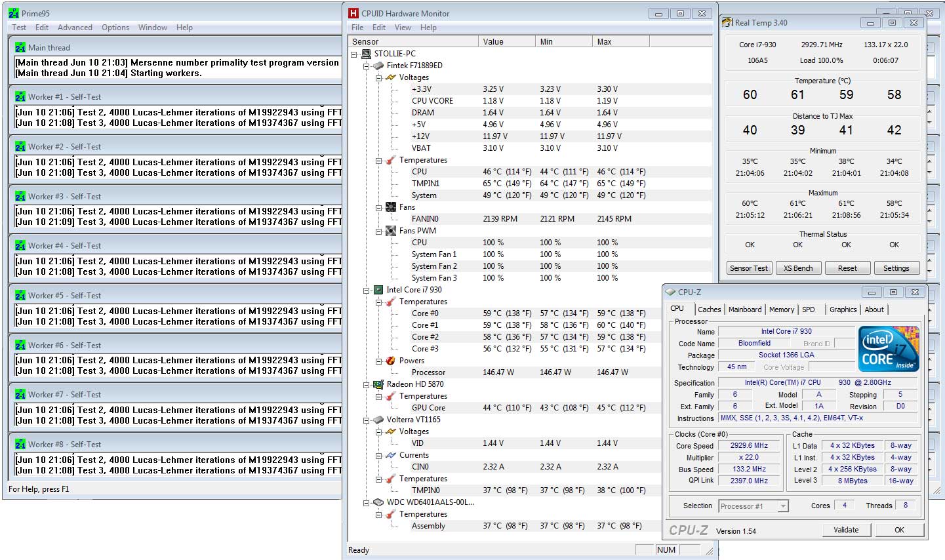Click the Sensor Test button
This screenshot has width=945, height=560.
(x=748, y=268)
